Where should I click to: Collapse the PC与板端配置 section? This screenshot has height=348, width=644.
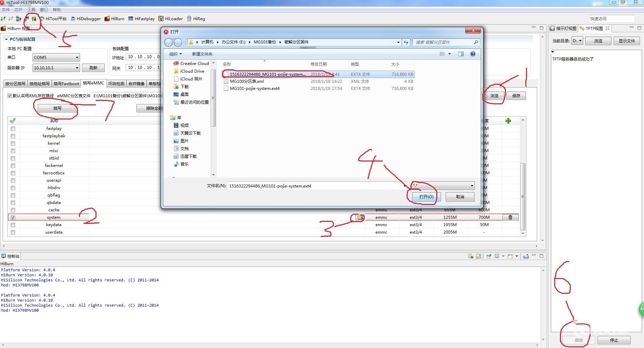(x=6, y=39)
